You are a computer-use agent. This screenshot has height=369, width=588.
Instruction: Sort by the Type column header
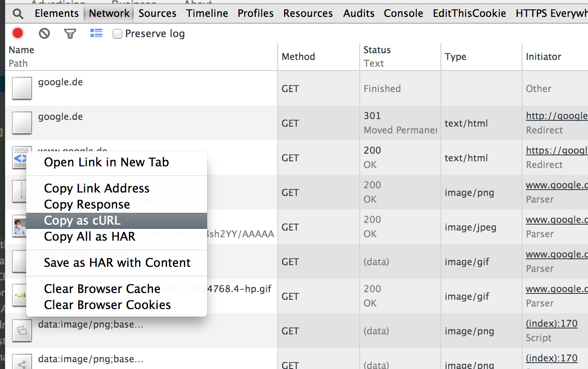(x=481, y=57)
